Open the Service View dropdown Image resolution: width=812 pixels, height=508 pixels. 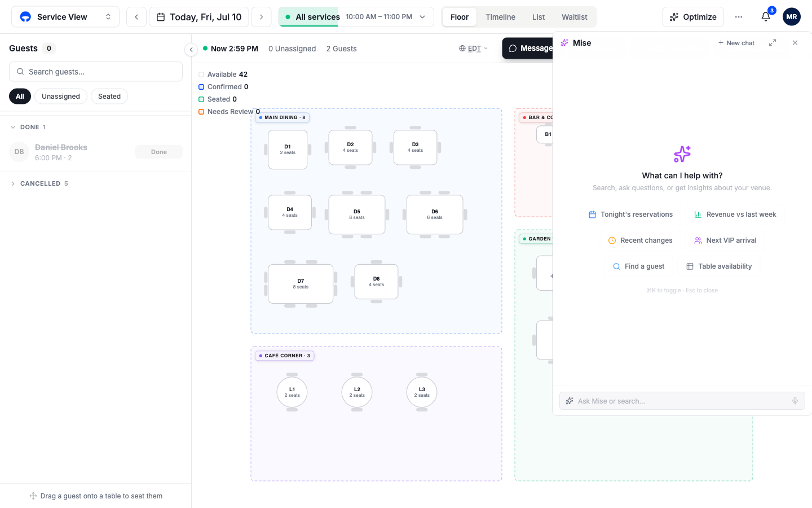[65, 17]
